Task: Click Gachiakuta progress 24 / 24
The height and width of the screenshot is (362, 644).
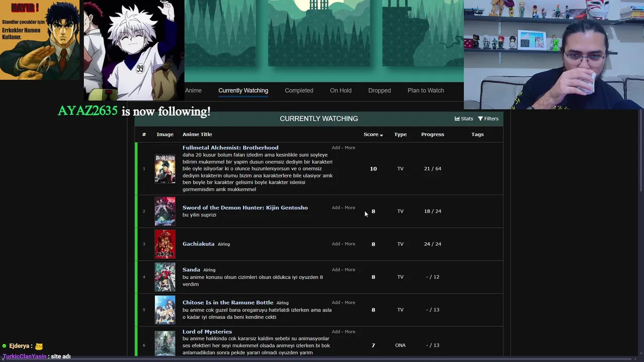Action: [433, 244]
